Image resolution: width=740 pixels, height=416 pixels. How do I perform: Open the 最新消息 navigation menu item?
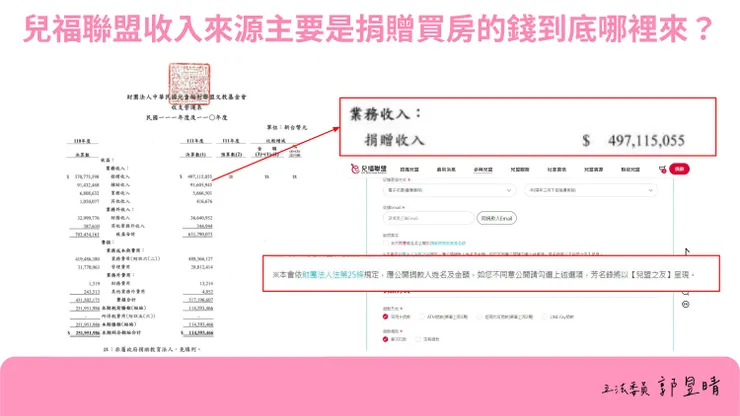pos(446,169)
